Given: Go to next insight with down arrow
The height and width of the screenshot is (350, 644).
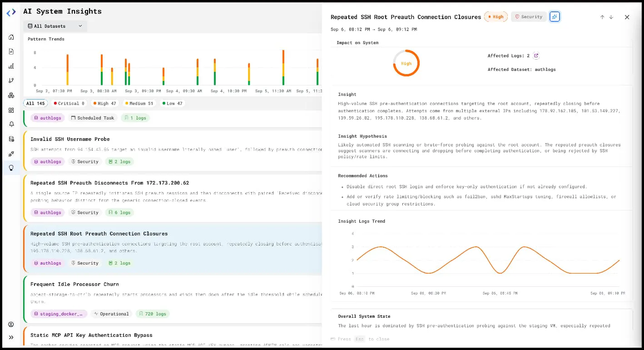Looking at the screenshot, I should click(x=611, y=17).
